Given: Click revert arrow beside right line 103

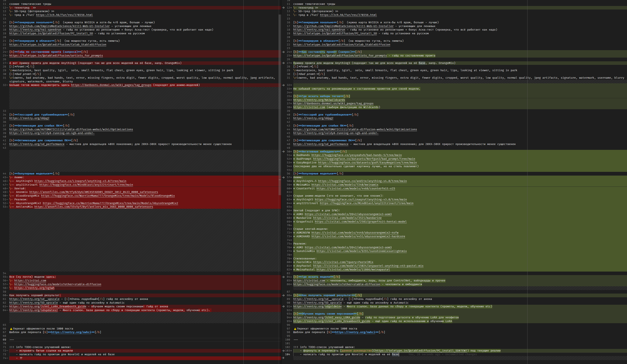Looking at the screenshot, I should tap(283, 351).
